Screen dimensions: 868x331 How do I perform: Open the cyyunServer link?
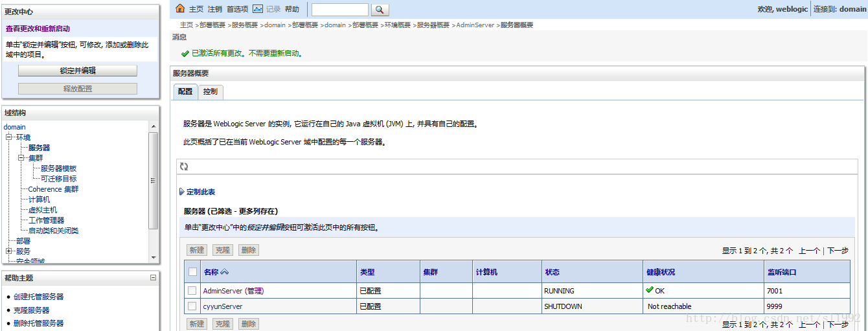[x=223, y=306]
